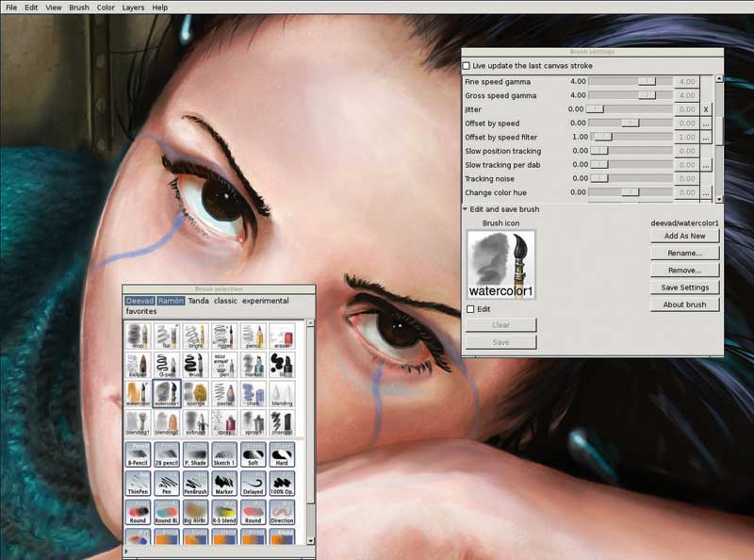Select the watercolor1 brush in the brush grid

tap(167, 393)
